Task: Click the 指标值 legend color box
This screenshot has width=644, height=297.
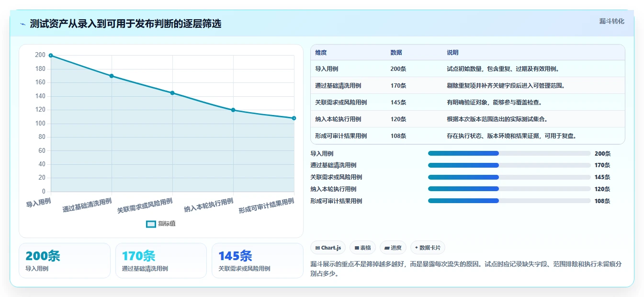Action: pos(151,224)
